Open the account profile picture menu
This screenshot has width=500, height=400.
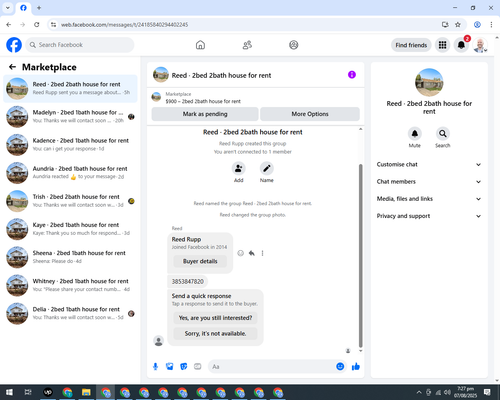pos(480,45)
